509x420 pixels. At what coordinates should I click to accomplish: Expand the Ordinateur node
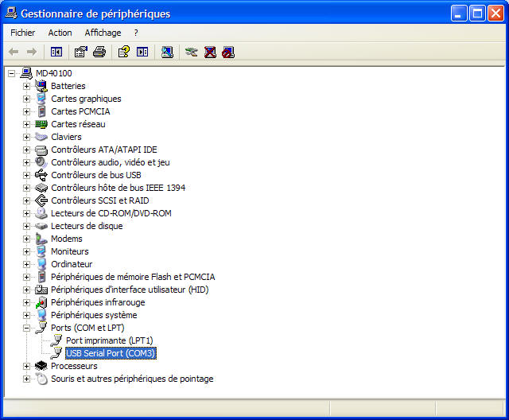(26, 264)
